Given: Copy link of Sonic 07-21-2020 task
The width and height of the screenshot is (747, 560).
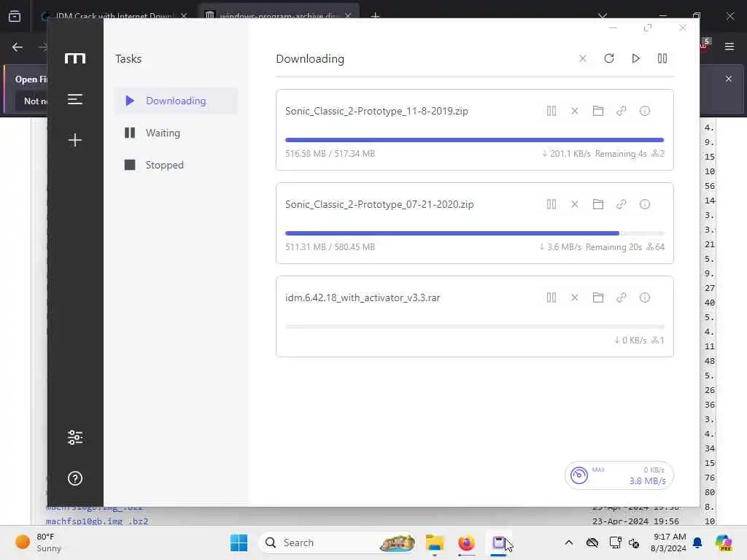Looking at the screenshot, I should click(x=622, y=204).
